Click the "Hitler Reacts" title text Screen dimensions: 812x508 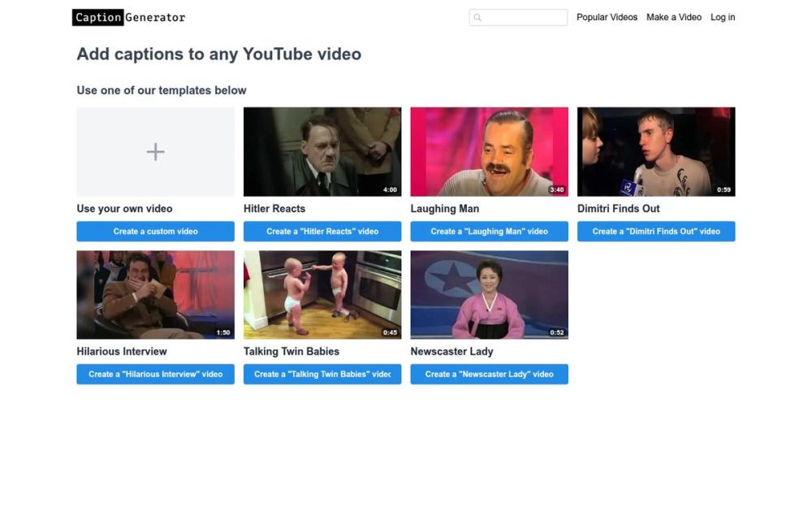[274, 208]
